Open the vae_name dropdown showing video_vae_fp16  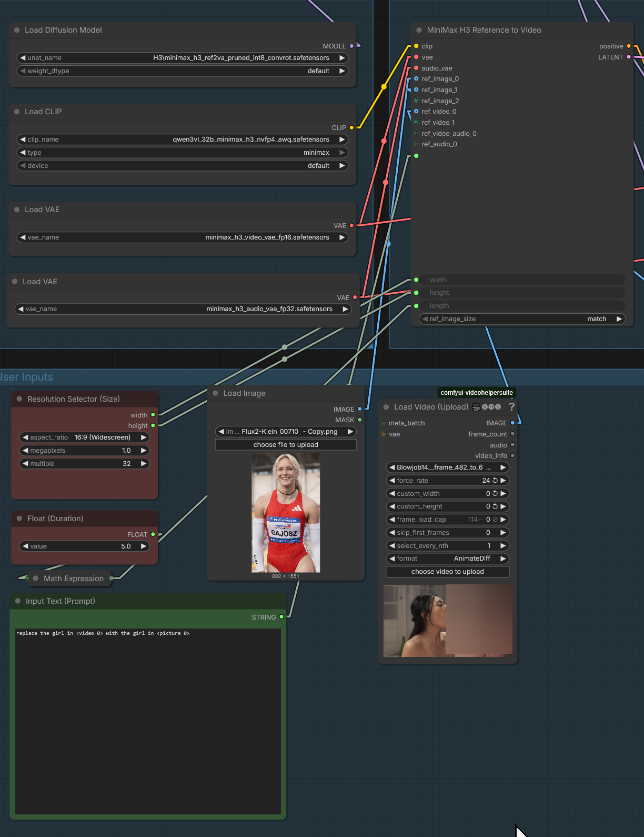183,237
